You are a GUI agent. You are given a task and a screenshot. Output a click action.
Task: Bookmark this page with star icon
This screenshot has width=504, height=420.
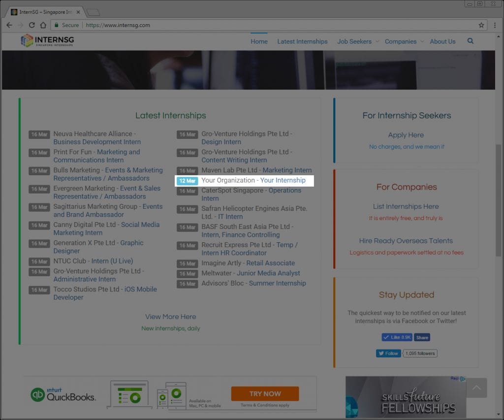pyautogui.click(x=481, y=25)
